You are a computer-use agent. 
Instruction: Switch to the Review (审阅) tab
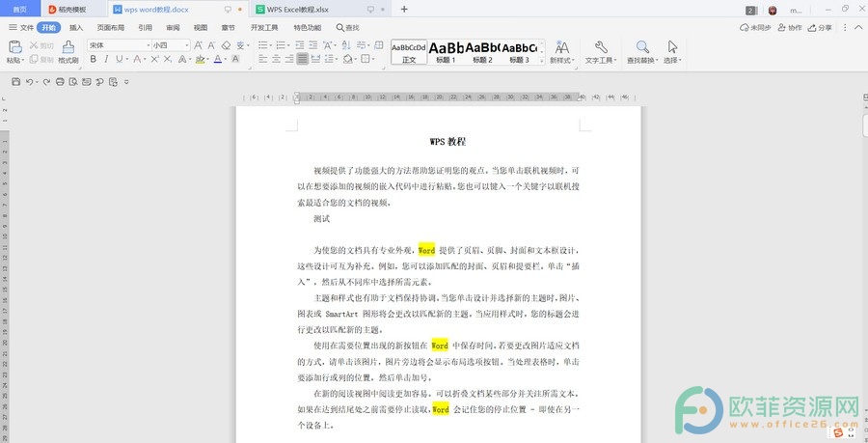pos(173,28)
